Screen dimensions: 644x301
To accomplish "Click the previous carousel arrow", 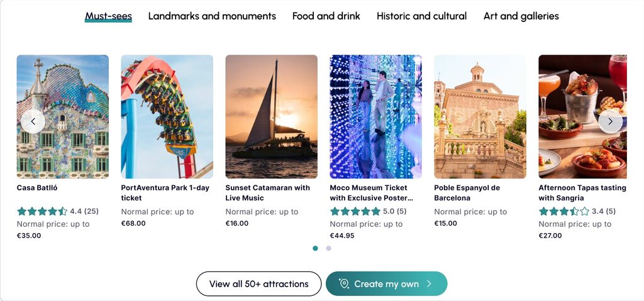I will (33, 121).
